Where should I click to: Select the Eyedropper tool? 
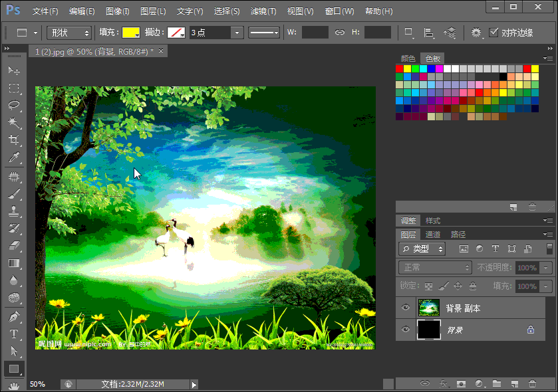point(14,157)
